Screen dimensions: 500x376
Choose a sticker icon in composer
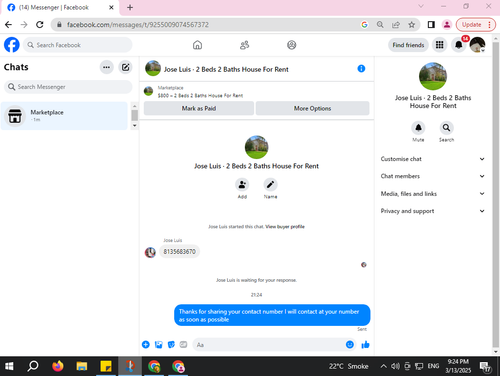(171, 345)
